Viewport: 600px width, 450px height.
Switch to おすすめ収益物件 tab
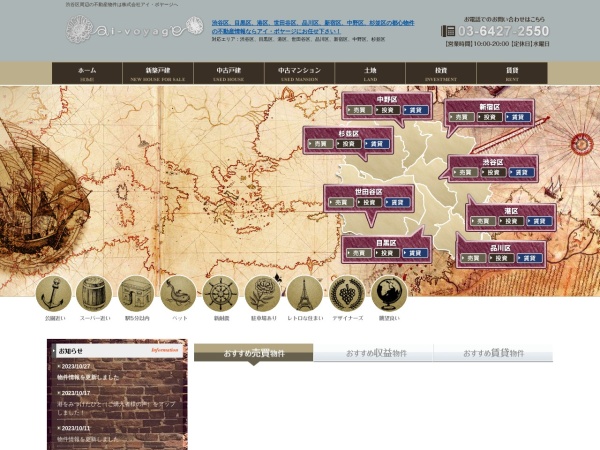click(x=373, y=353)
